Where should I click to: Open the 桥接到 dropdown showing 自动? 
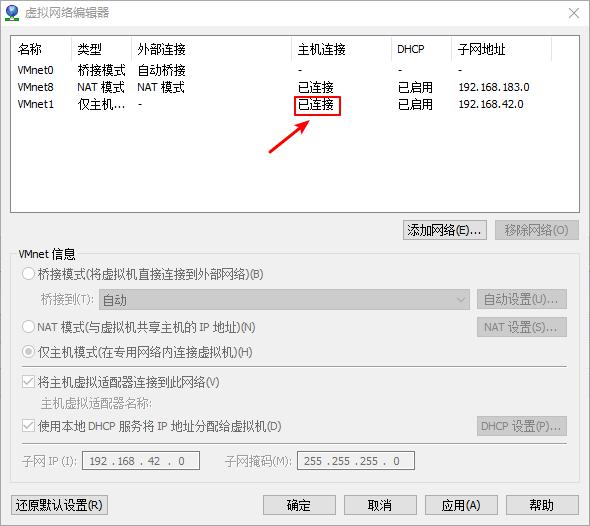click(284, 299)
